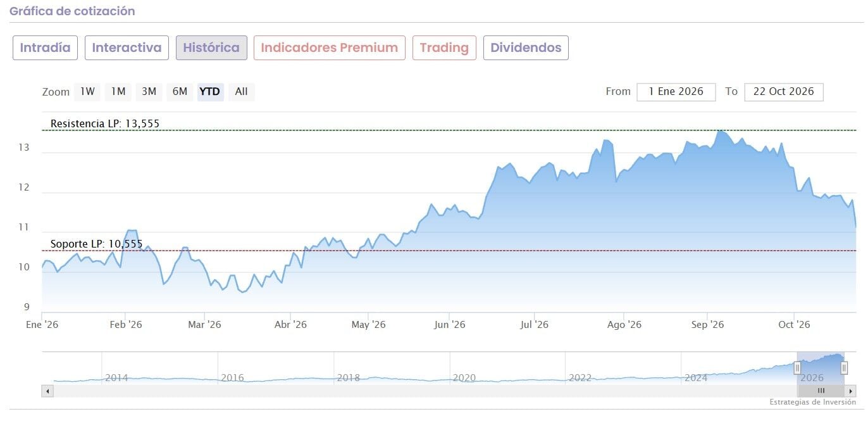Viewport: 868px width, 421px height.
Task: Select the 6M zoom range
Action: coord(180,92)
